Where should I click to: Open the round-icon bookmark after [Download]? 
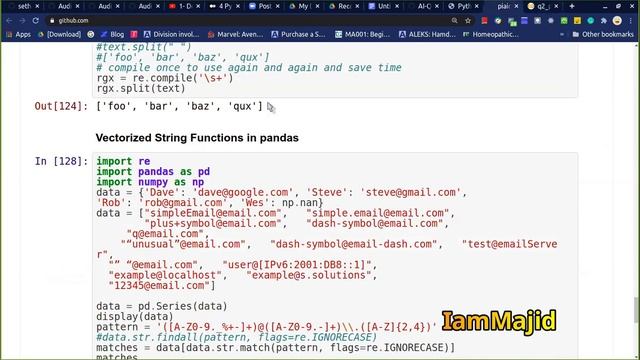(91, 35)
